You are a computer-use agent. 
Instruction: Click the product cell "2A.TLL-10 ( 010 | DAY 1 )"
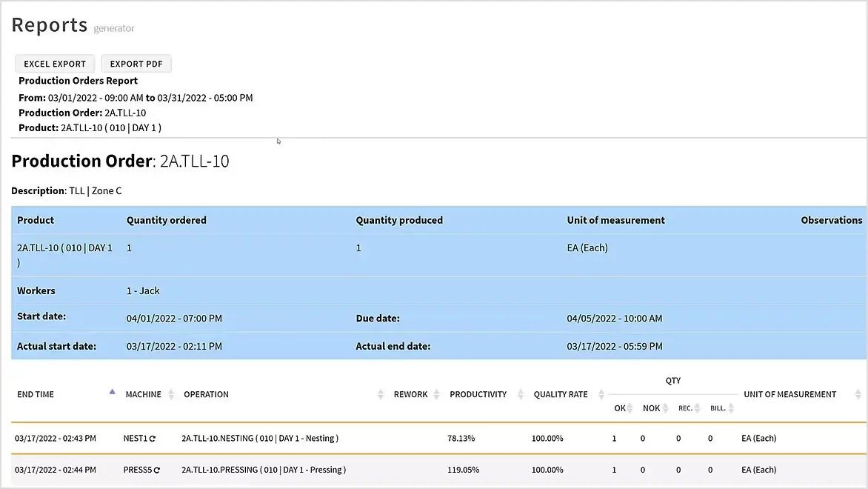pyautogui.click(x=64, y=255)
